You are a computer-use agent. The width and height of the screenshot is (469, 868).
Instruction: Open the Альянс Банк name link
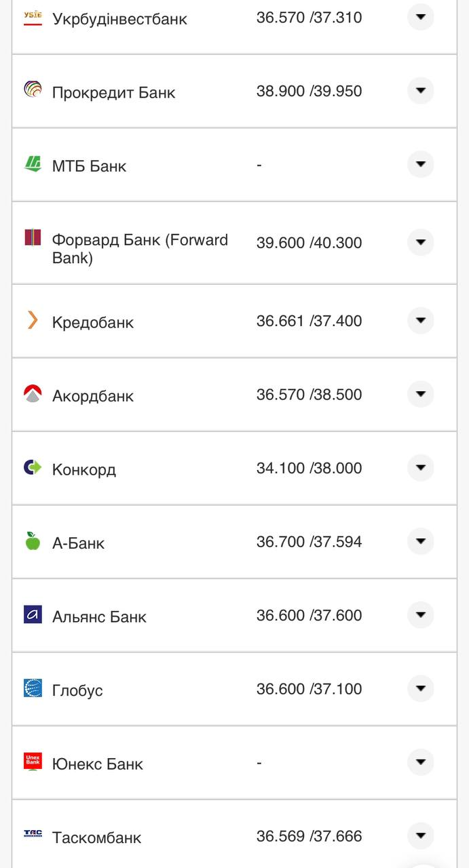(x=99, y=616)
